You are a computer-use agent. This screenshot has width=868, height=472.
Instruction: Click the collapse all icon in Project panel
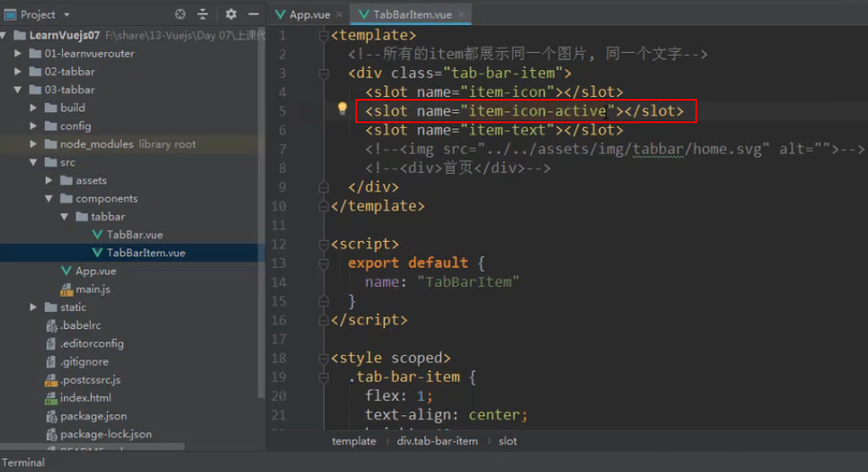tap(202, 14)
